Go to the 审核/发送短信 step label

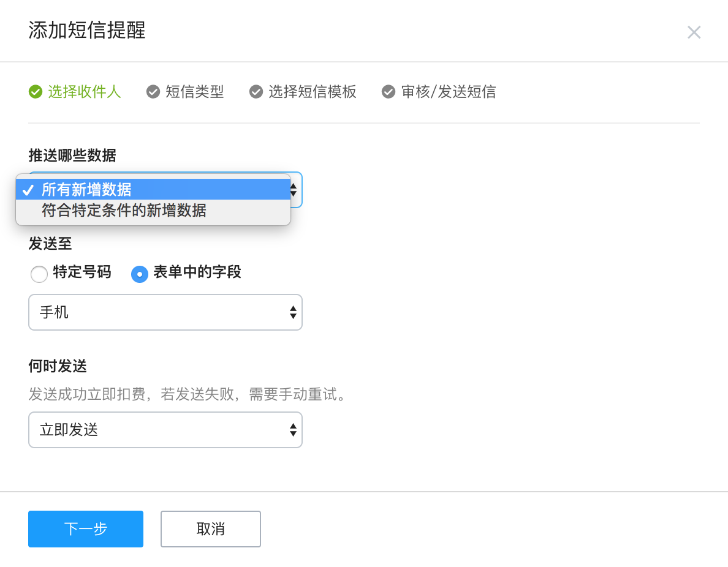tap(448, 92)
